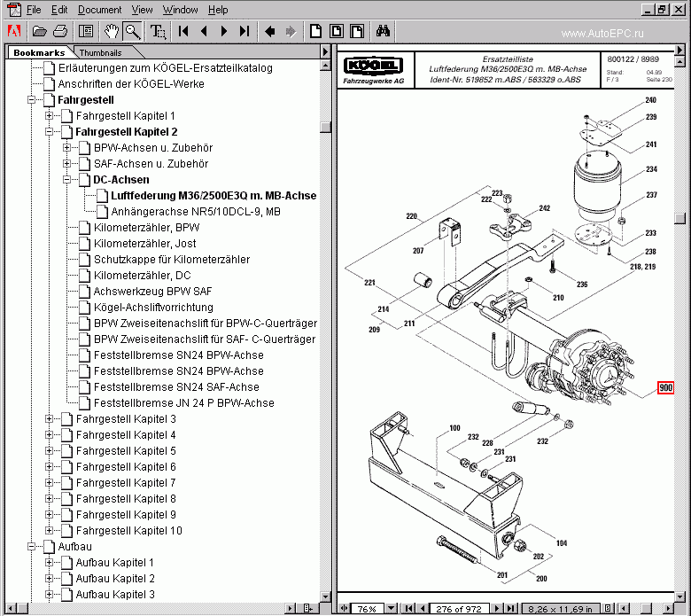Collapse the Fahrgestell bookmark node
The image size is (691, 616).
tap(31, 99)
